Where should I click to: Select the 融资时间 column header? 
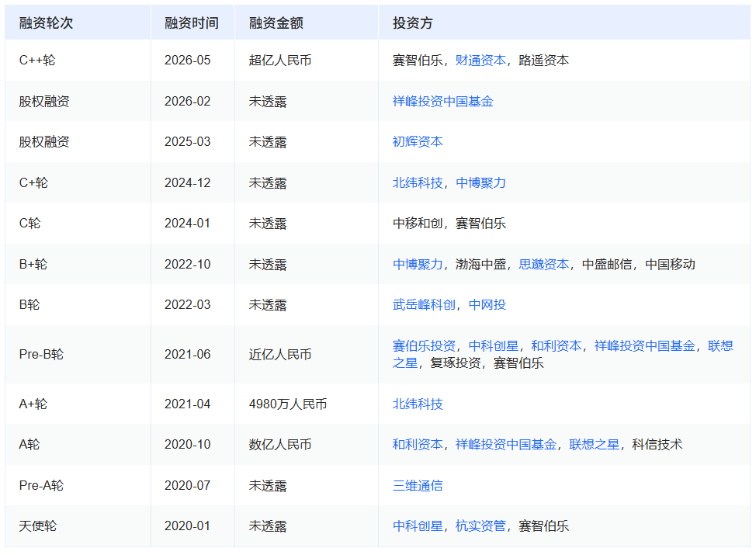(x=192, y=23)
